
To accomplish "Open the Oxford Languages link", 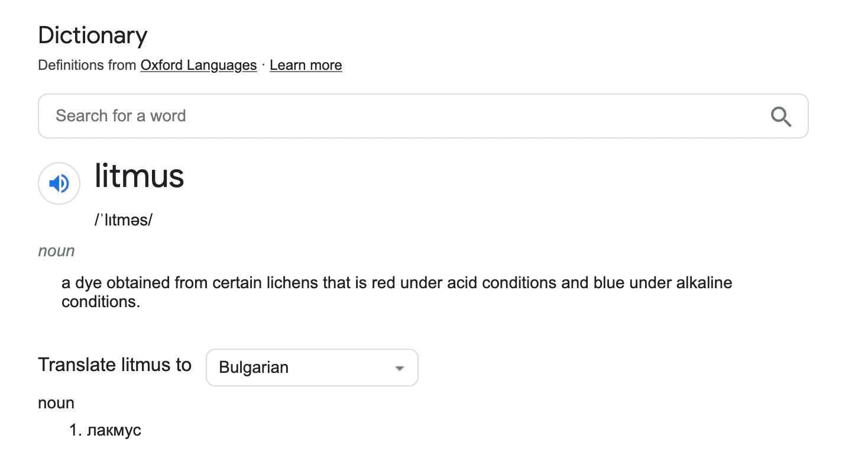I will pyautogui.click(x=199, y=65).
